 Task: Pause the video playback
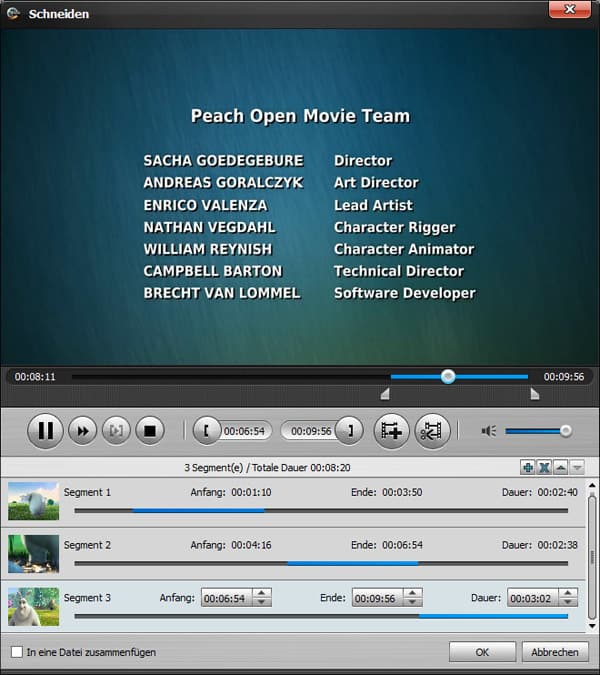pos(45,431)
